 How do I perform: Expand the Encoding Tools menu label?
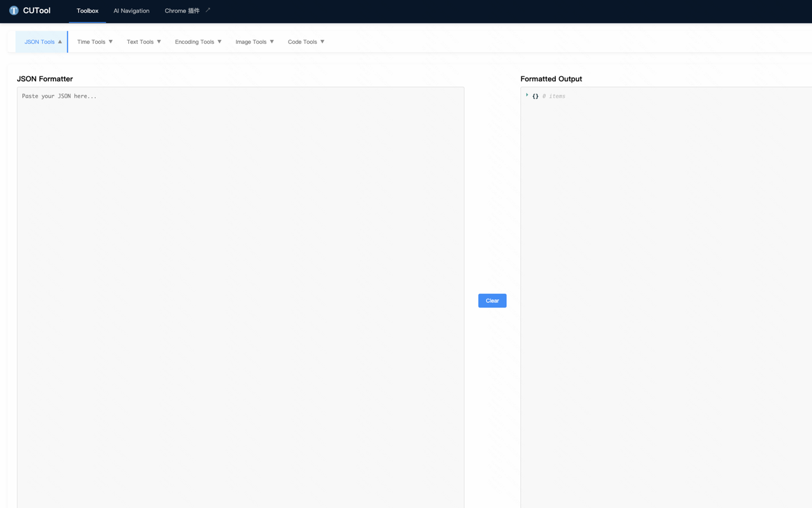tap(194, 42)
